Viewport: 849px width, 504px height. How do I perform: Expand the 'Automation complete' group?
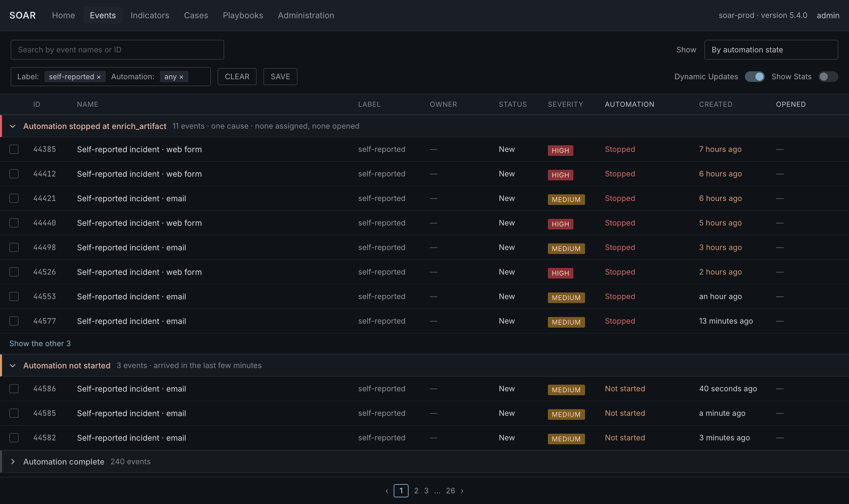click(13, 462)
